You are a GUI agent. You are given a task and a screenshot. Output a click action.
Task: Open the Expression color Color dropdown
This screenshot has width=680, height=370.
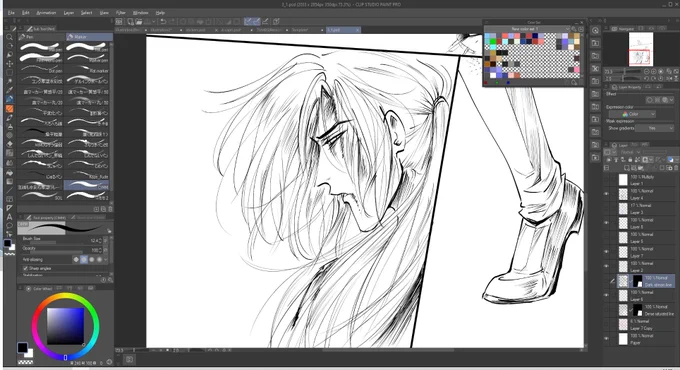632,114
